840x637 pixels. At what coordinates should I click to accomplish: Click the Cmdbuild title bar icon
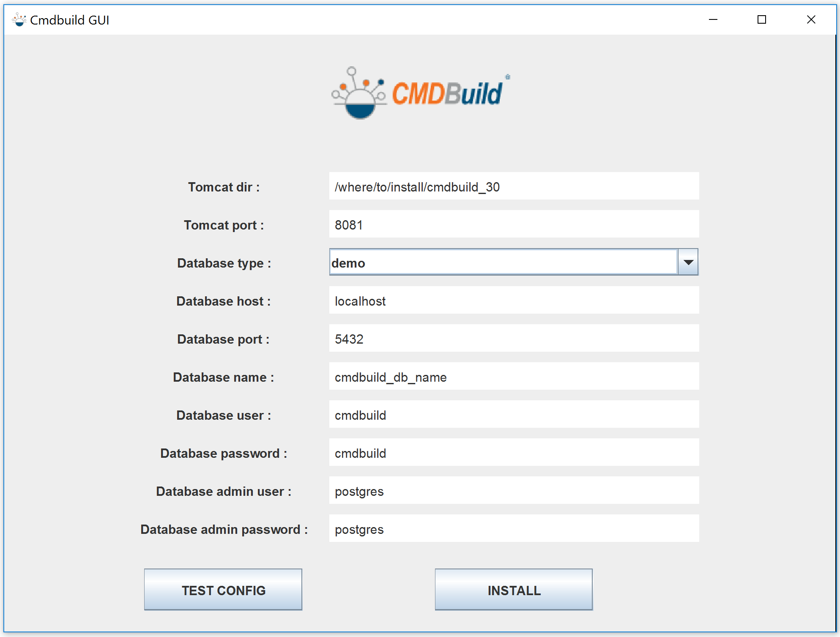click(19, 19)
